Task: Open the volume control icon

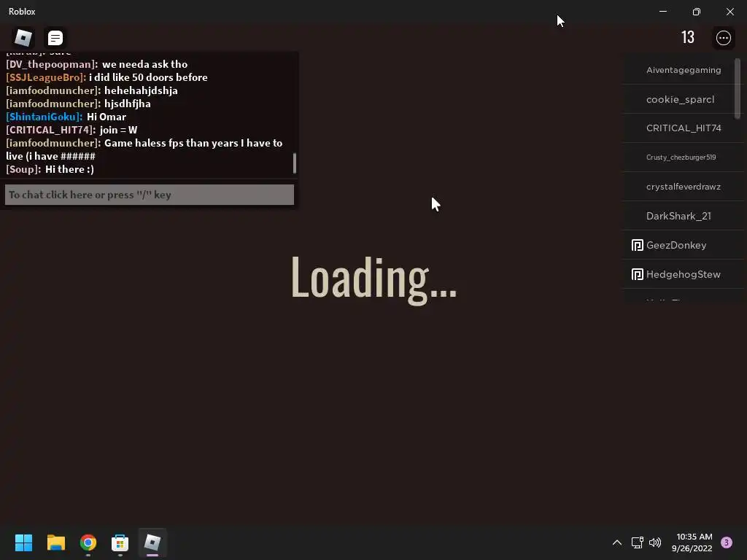Action: (655, 542)
